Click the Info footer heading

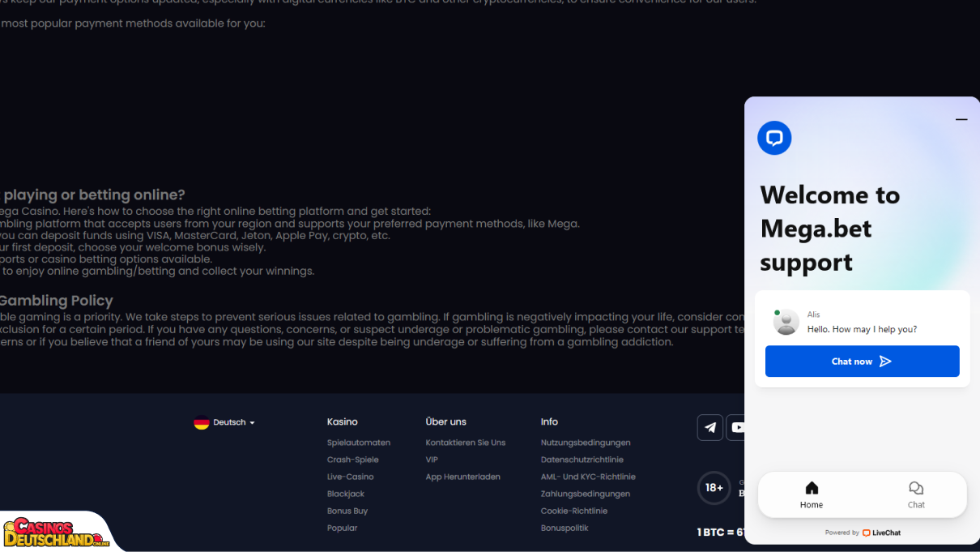pyautogui.click(x=549, y=421)
